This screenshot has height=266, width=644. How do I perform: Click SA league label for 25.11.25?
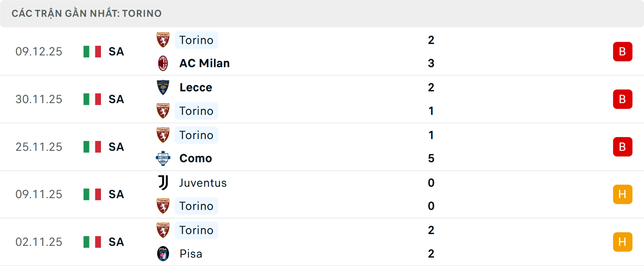click(116, 147)
